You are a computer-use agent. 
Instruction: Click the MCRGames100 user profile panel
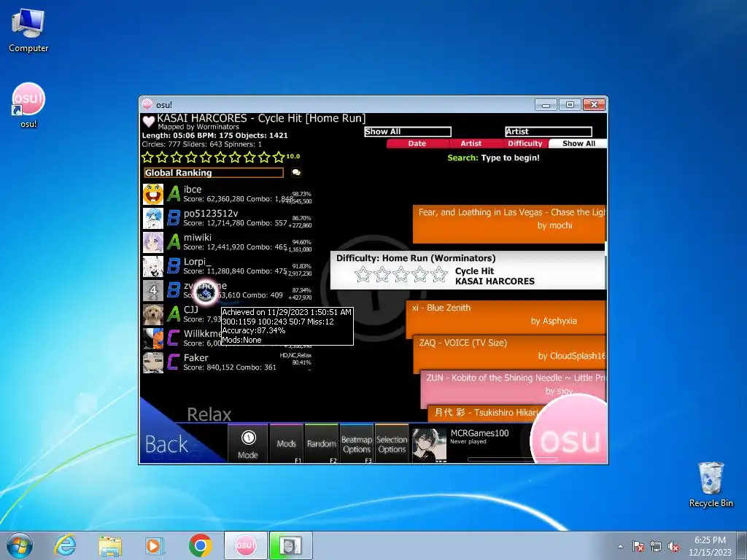(x=472, y=446)
